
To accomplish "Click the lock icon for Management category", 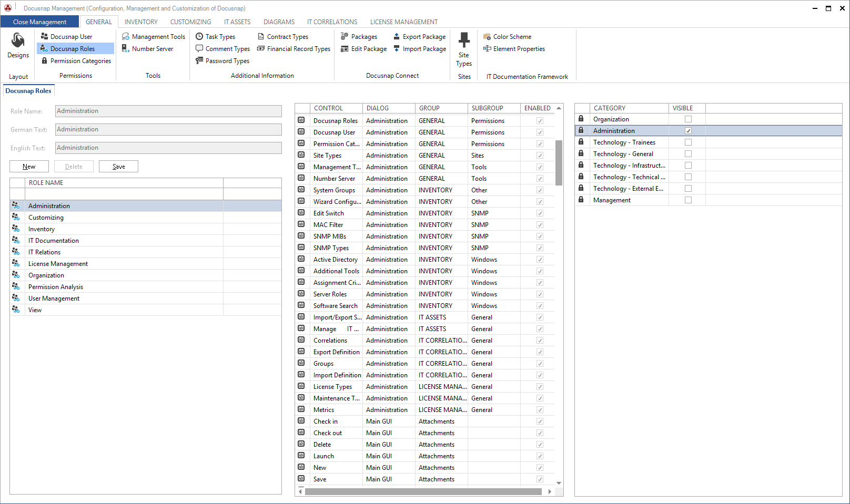I will [581, 200].
